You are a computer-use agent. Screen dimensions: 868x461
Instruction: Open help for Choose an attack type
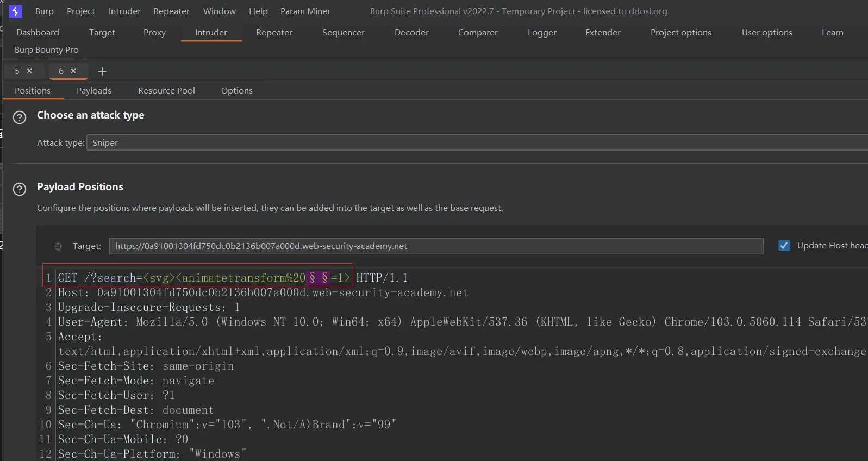click(20, 117)
